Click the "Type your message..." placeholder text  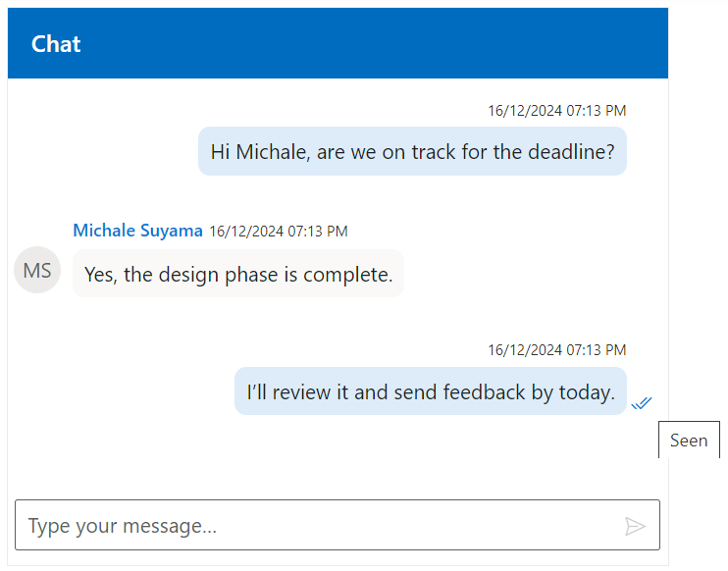[x=122, y=526]
